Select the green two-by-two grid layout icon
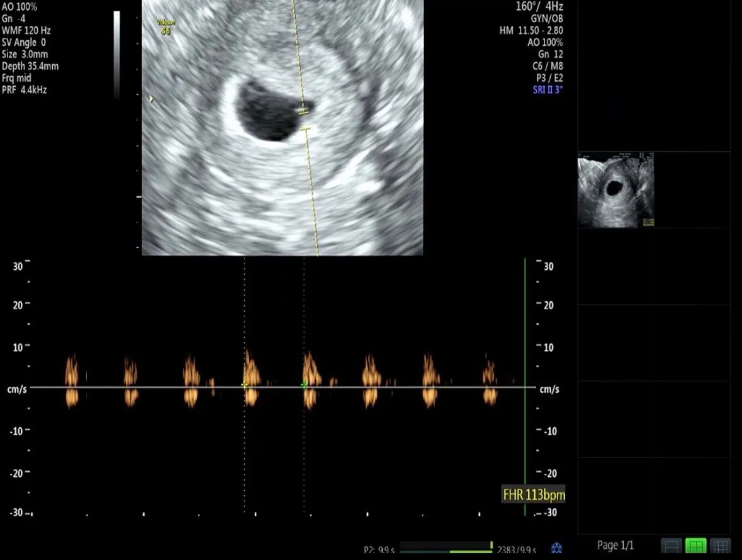Viewport: 742px width, 560px height. pyautogui.click(x=695, y=546)
